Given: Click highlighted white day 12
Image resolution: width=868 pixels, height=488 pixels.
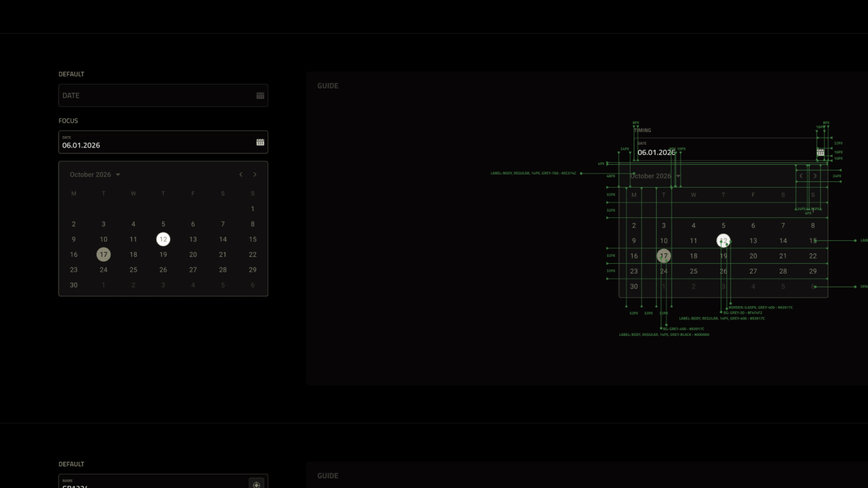Looking at the screenshot, I should [163, 239].
